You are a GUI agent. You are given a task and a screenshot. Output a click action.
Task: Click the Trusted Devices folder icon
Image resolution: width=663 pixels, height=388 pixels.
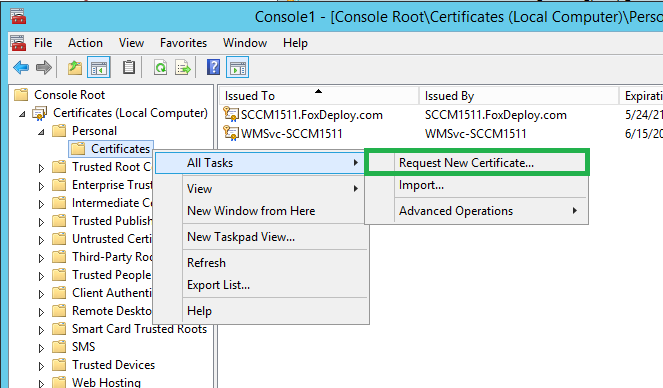pyautogui.click(x=59, y=365)
